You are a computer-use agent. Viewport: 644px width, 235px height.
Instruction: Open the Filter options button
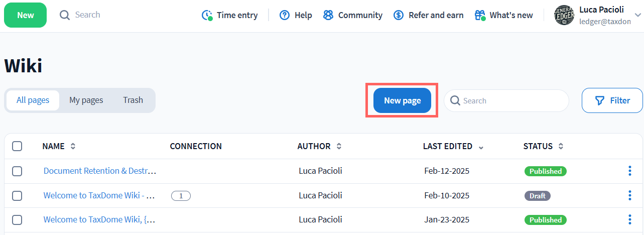coord(612,100)
